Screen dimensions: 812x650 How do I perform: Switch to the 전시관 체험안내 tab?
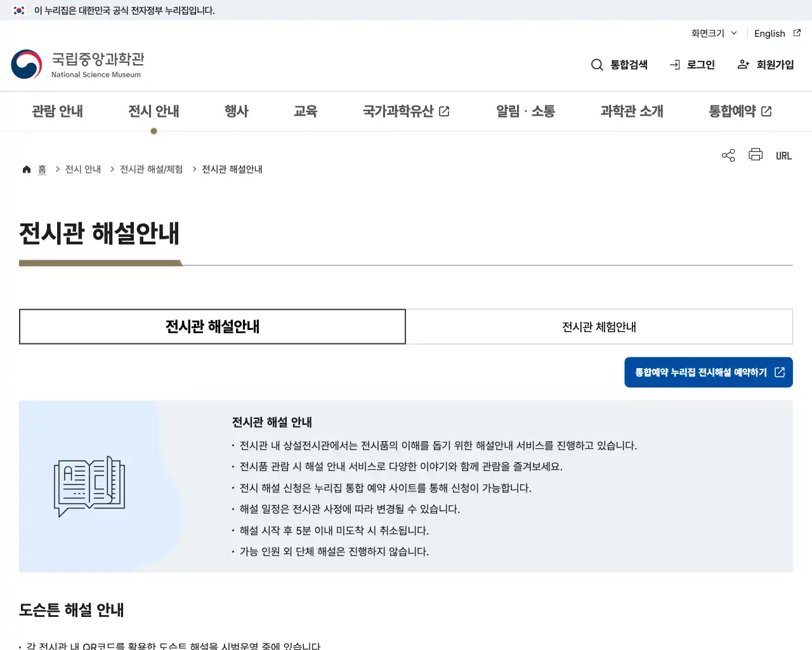(599, 326)
